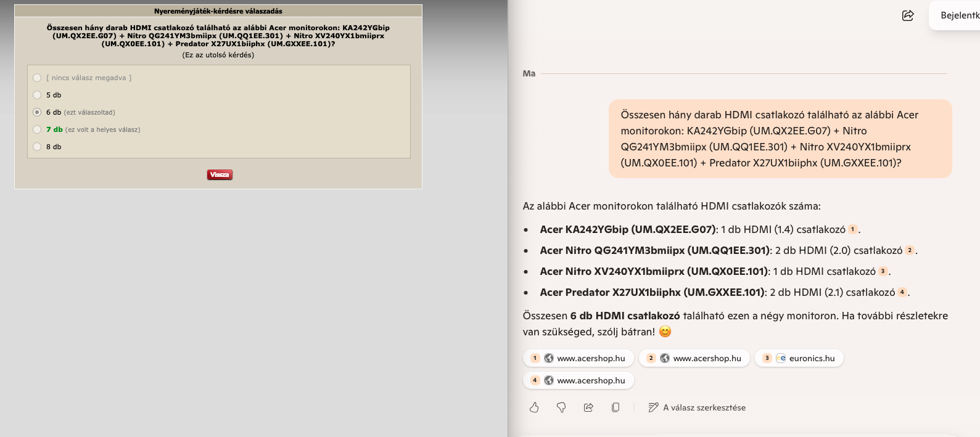Image resolution: width=980 pixels, height=437 pixels.
Task: Select the "nincs válasz megadva" radio option
Action: point(37,78)
